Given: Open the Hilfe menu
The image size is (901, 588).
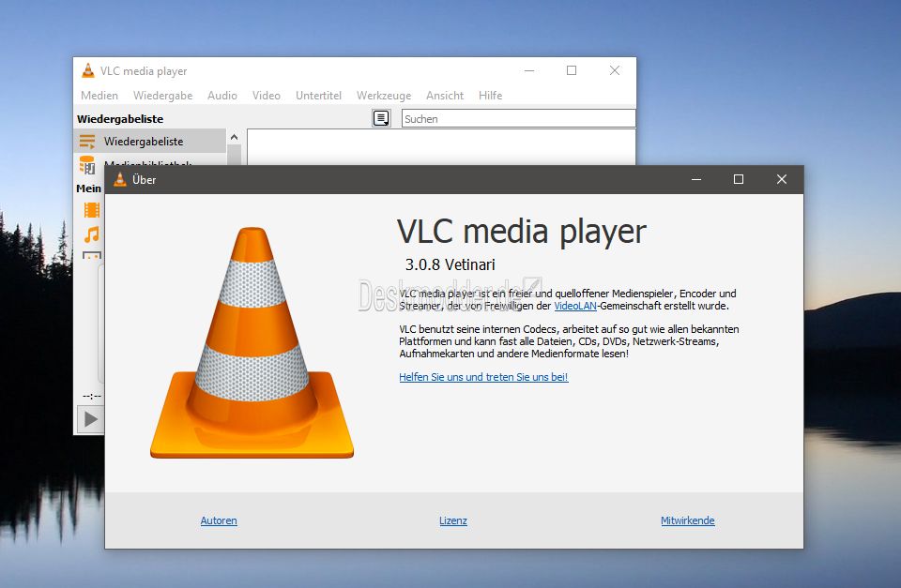Looking at the screenshot, I should (490, 96).
